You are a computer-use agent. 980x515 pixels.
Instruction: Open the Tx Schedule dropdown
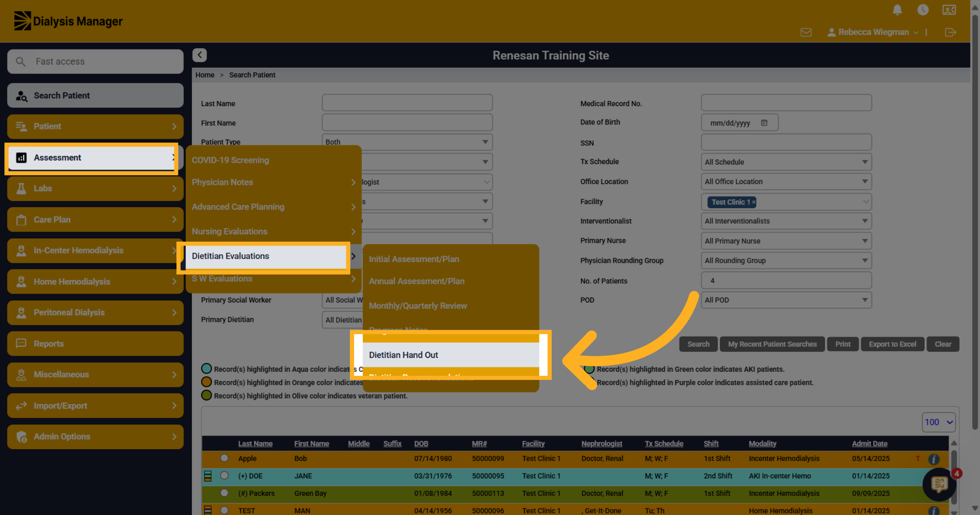pos(786,162)
